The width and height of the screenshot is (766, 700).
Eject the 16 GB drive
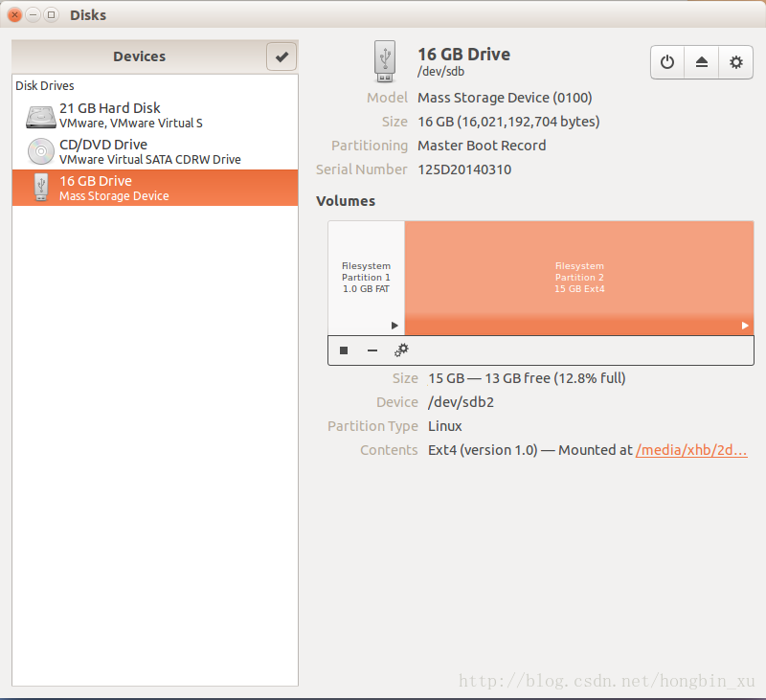(x=702, y=62)
